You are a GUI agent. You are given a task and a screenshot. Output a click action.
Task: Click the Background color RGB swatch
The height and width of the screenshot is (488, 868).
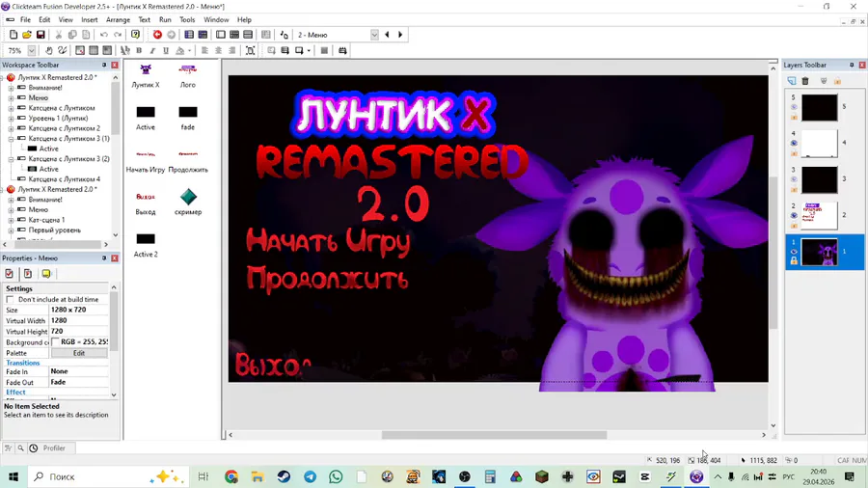(x=55, y=342)
